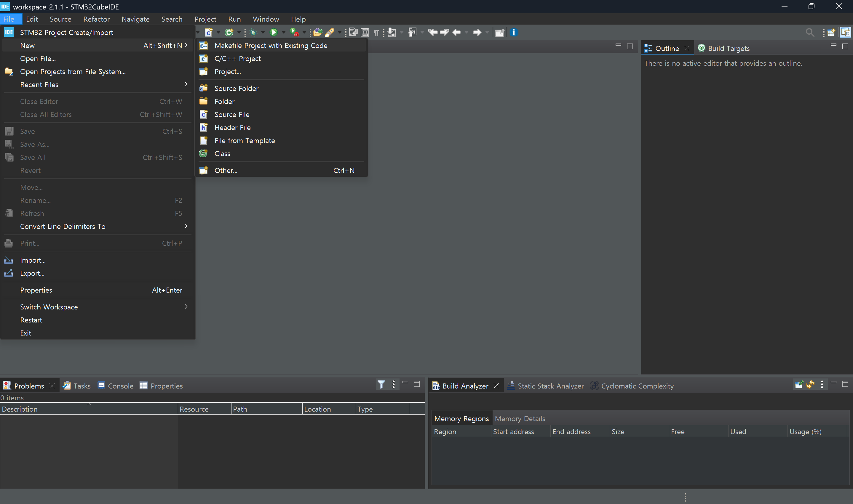Click the Forward navigation arrow in toolbar
The width and height of the screenshot is (853, 504).
[x=477, y=32]
